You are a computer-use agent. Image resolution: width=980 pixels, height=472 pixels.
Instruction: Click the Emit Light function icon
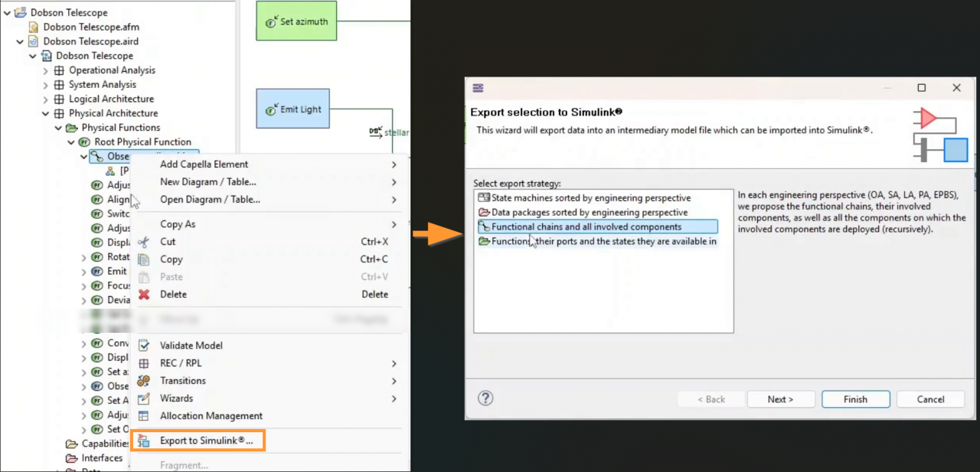click(271, 109)
